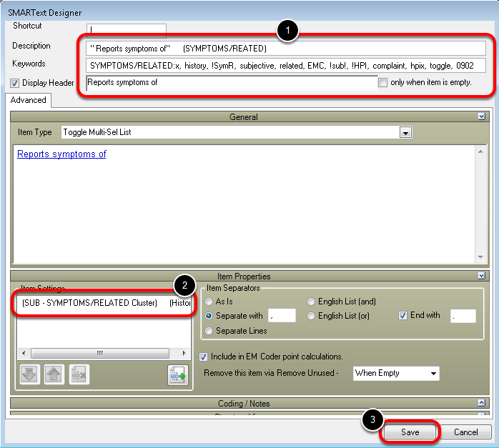The image size is (499, 448).
Task: Click the Cancel button
Action: [x=466, y=432]
